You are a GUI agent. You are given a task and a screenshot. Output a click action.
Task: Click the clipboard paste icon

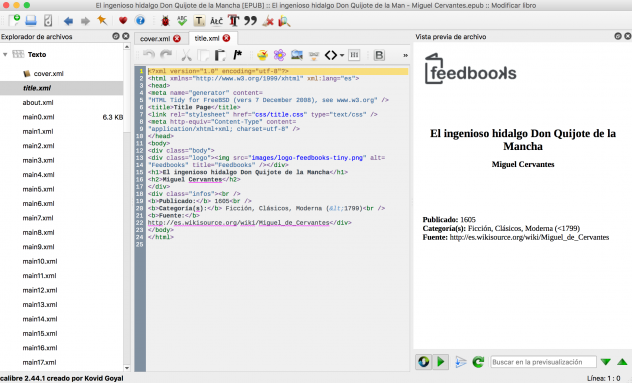coord(220,55)
